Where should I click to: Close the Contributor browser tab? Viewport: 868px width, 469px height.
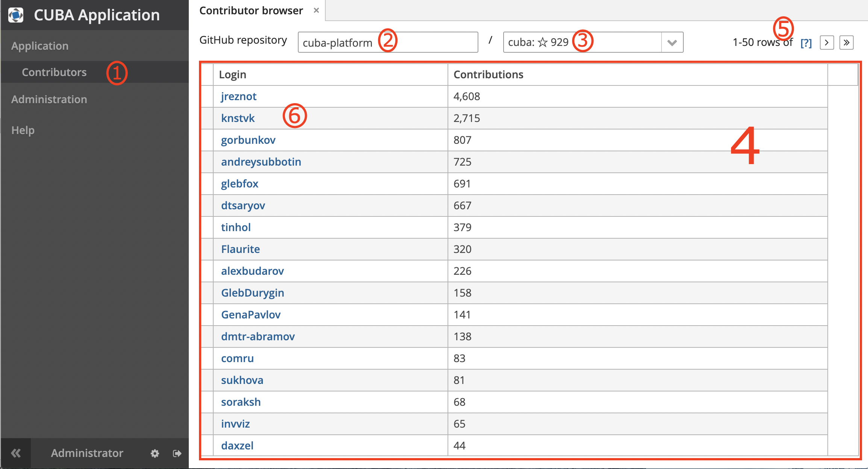tap(316, 11)
